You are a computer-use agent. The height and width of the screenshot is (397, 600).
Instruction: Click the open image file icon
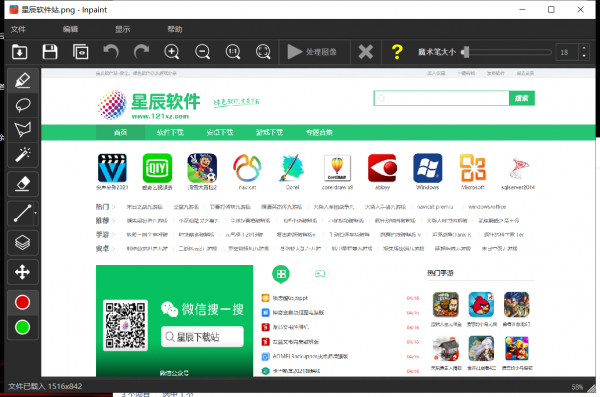click(x=20, y=52)
